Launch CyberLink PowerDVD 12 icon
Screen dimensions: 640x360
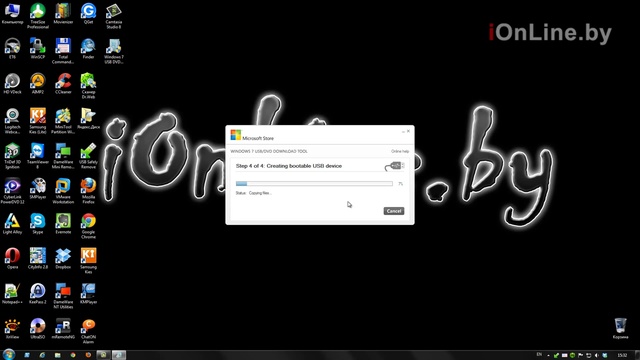coord(12,191)
